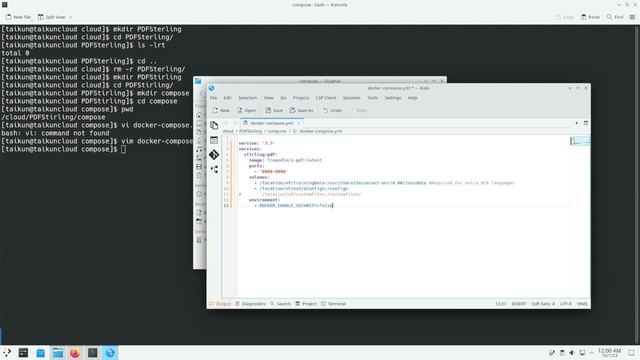Click 'compose' in the Kate breadcrumb path
The height and width of the screenshot is (360, 640).
pyautogui.click(x=277, y=131)
